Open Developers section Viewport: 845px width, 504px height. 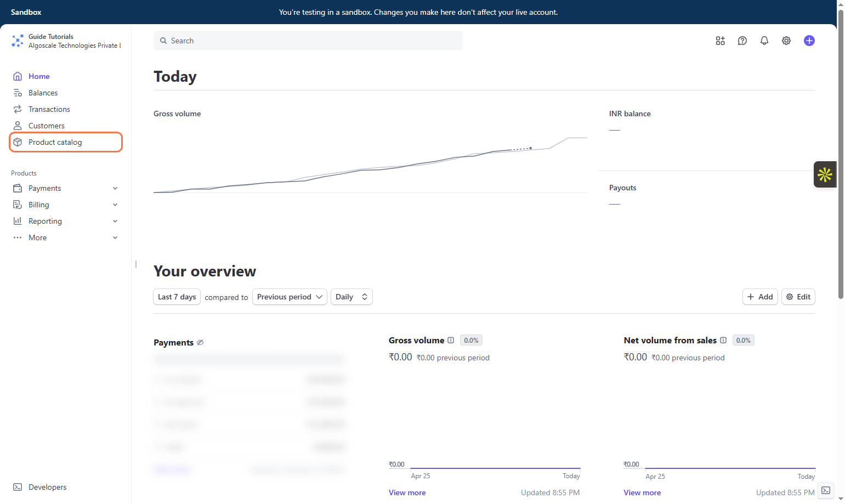click(x=47, y=487)
